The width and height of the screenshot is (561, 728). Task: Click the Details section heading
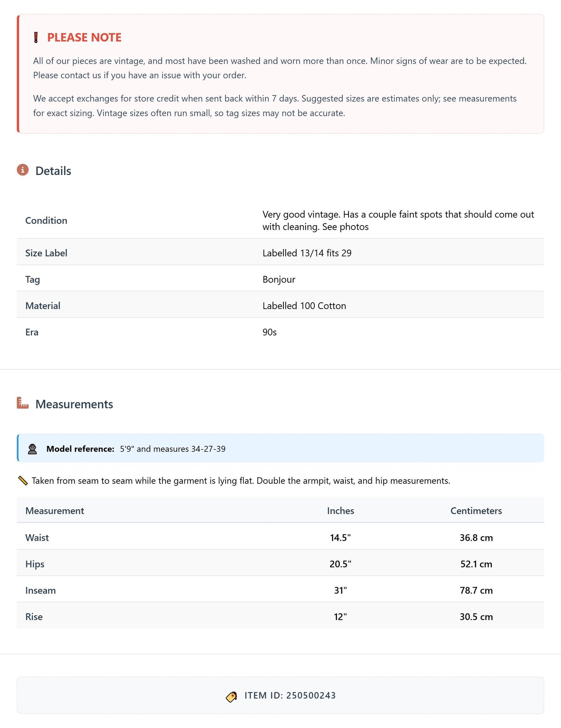coord(53,171)
